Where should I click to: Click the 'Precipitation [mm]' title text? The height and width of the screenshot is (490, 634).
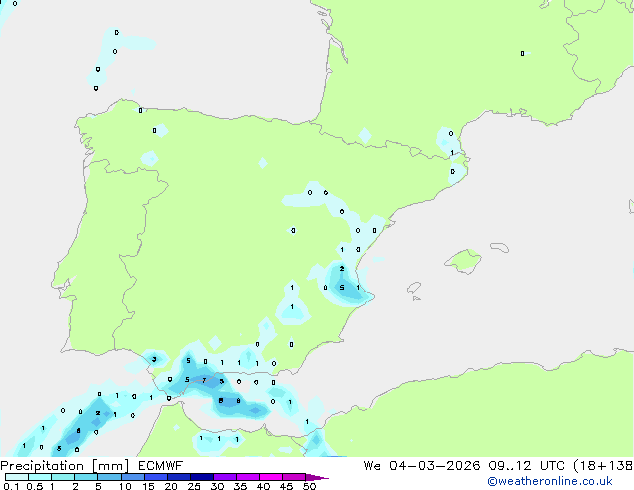pyautogui.click(x=65, y=466)
